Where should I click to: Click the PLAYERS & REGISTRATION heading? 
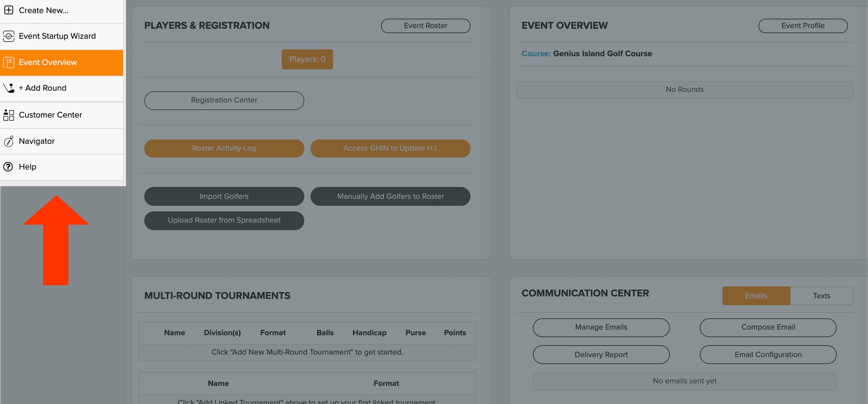pyautogui.click(x=207, y=26)
